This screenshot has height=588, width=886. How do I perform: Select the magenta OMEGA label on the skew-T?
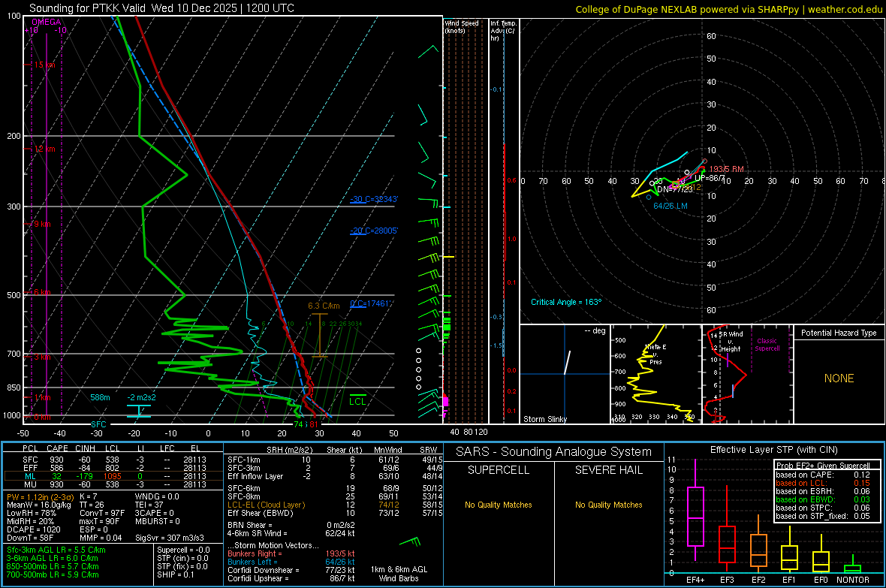coord(47,22)
